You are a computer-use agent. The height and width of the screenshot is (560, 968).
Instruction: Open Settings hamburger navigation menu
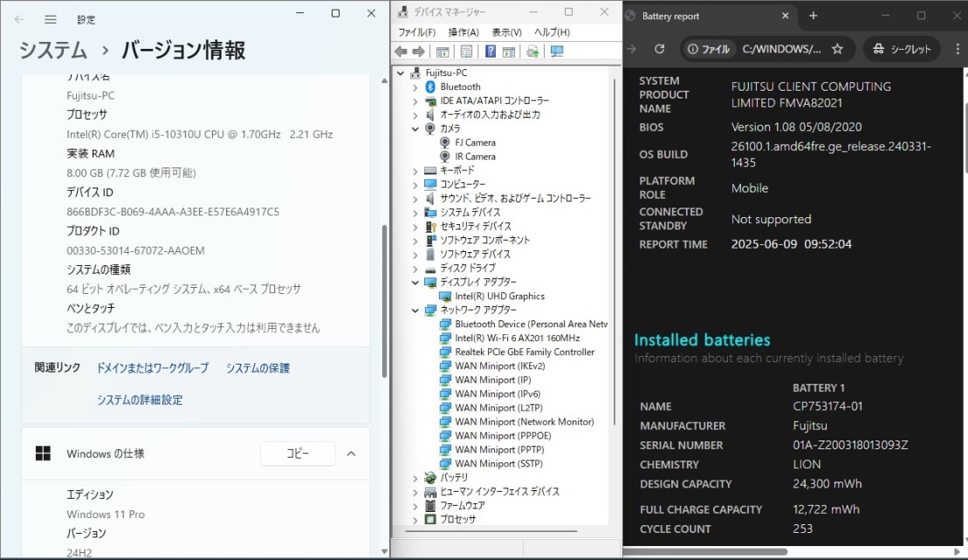click(x=51, y=20)
